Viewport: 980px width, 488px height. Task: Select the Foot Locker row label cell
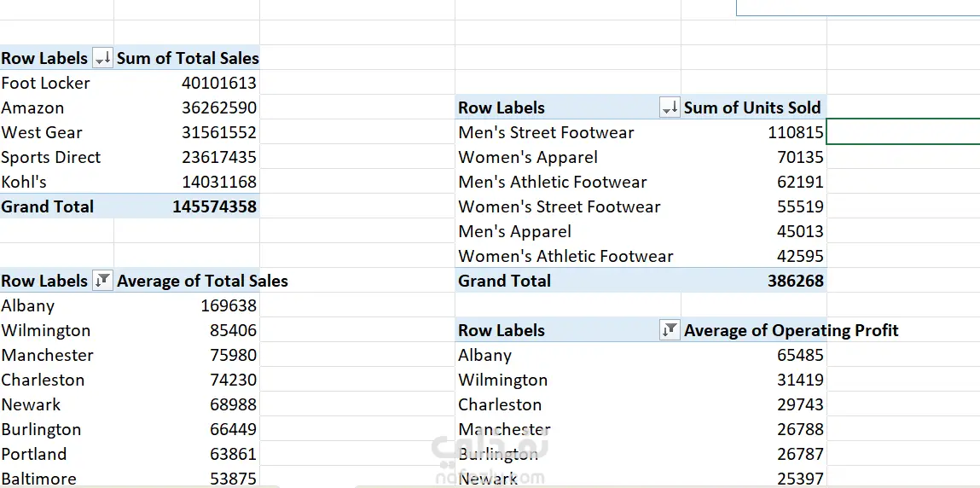tap(46, 83)
